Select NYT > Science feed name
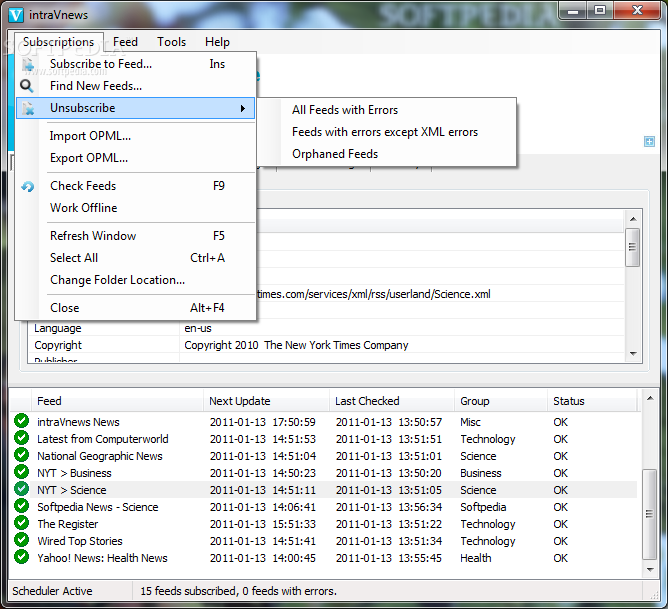The image size is (668, 609). [x=72, y=490]
